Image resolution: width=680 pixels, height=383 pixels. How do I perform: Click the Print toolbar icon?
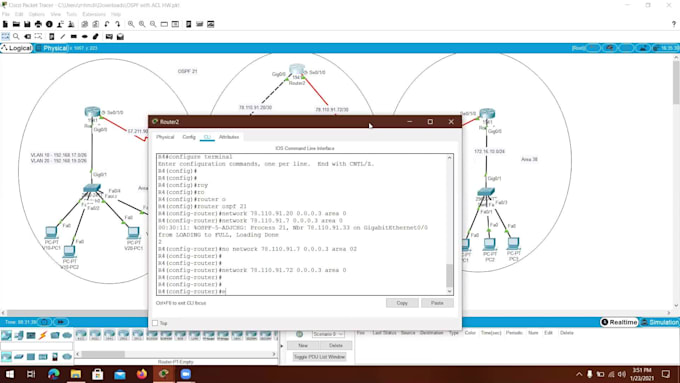click(38, 24)
